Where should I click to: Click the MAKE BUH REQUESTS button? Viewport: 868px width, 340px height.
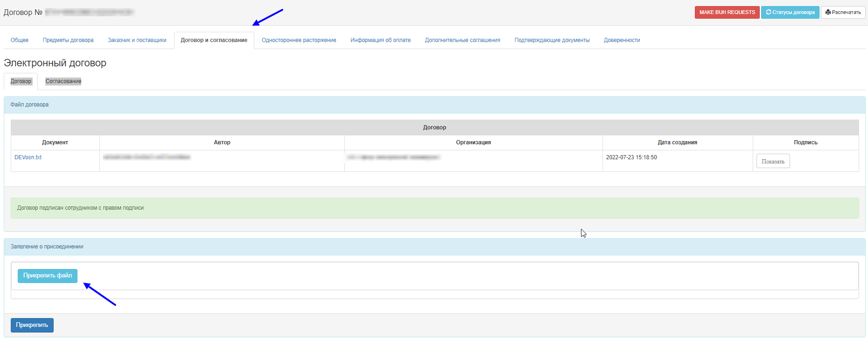coord(727,12)
